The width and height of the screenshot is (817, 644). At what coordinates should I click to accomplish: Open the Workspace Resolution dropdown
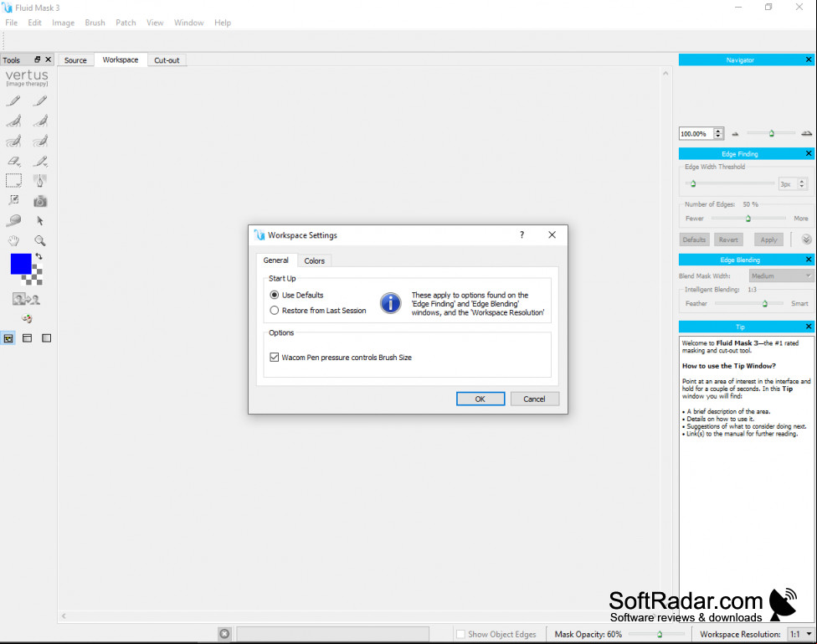click(800, 634)
